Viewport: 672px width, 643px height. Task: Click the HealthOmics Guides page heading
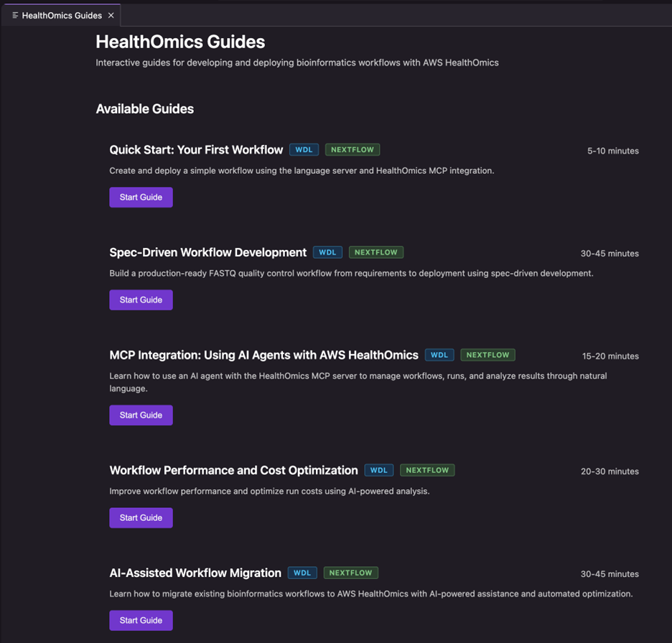[180, 42]
